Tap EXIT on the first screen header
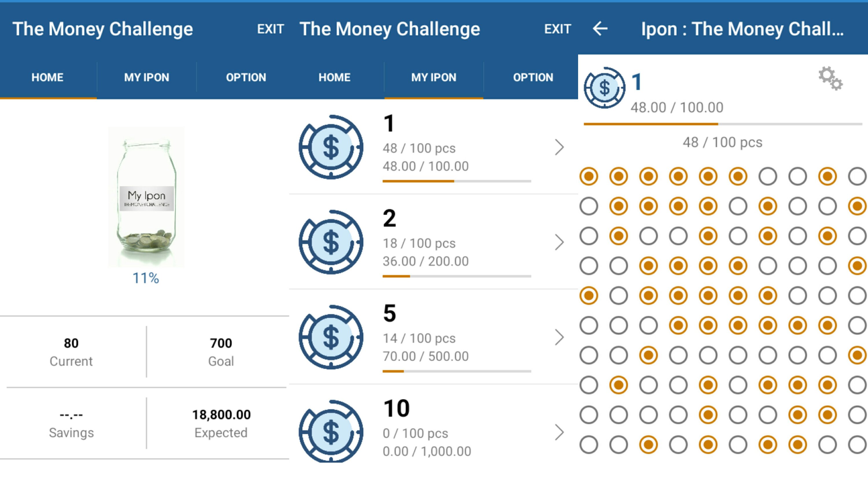Screen dimensions: 868x488 click(271, 29)
